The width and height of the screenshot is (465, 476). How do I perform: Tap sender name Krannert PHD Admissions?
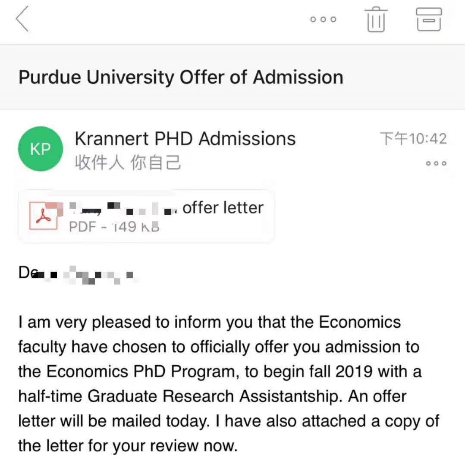point(185,139)
